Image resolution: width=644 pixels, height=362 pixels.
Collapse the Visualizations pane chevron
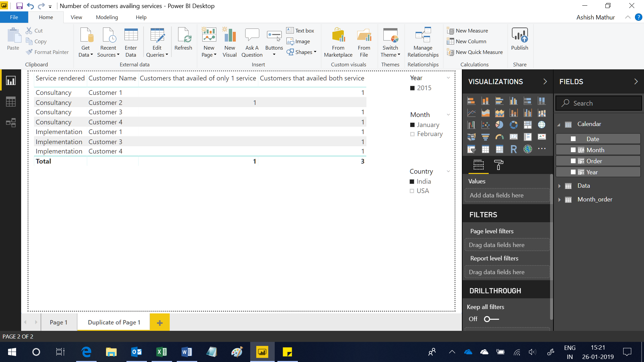pyautogui.click(x=545, y=81)
